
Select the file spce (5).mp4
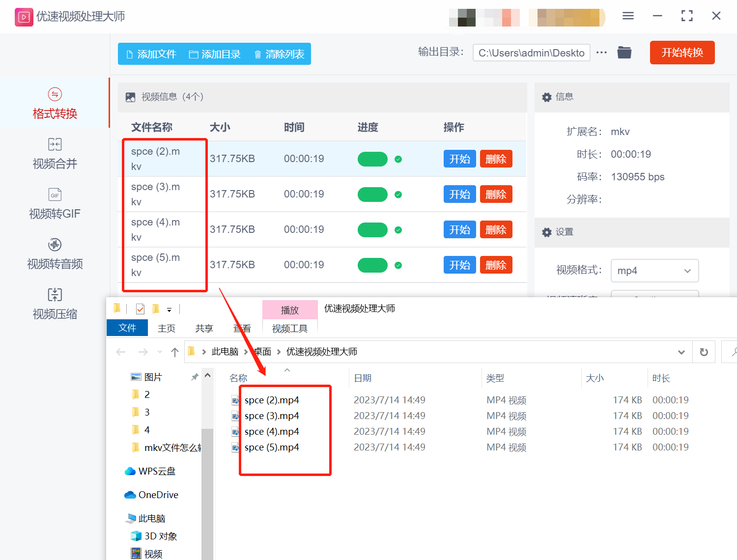[272, 448]
